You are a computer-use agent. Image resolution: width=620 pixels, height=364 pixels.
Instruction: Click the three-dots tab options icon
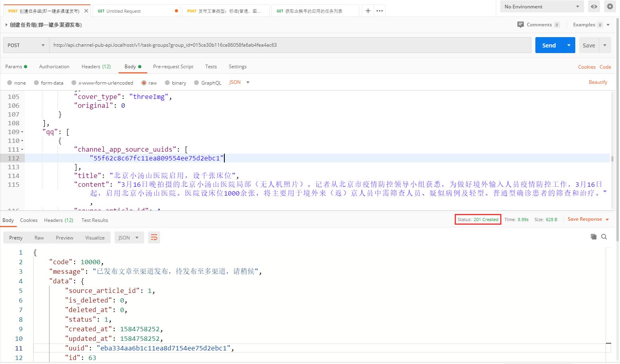point(380,11)
